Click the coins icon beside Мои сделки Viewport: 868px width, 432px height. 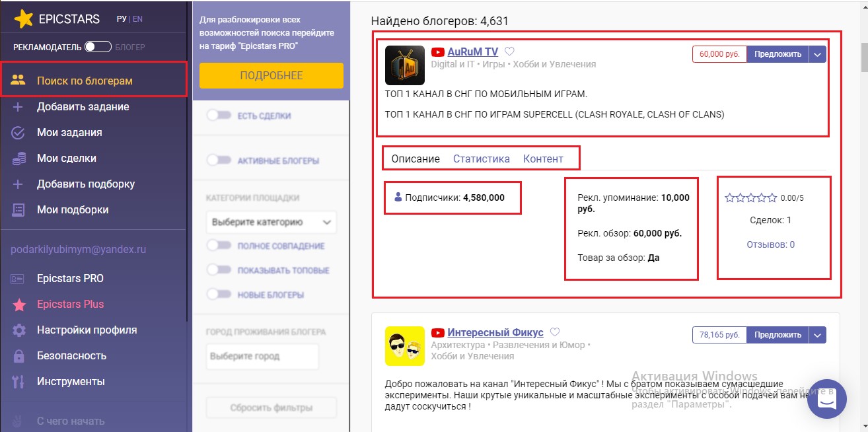pyautogui.click(x=18, y=158)
